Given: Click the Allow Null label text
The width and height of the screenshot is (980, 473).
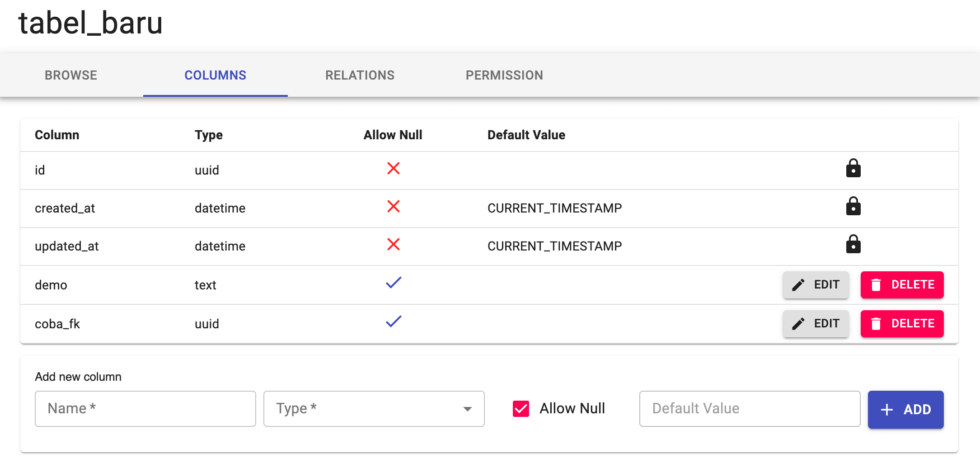Looking at the screenshot, I should [572, 409].
